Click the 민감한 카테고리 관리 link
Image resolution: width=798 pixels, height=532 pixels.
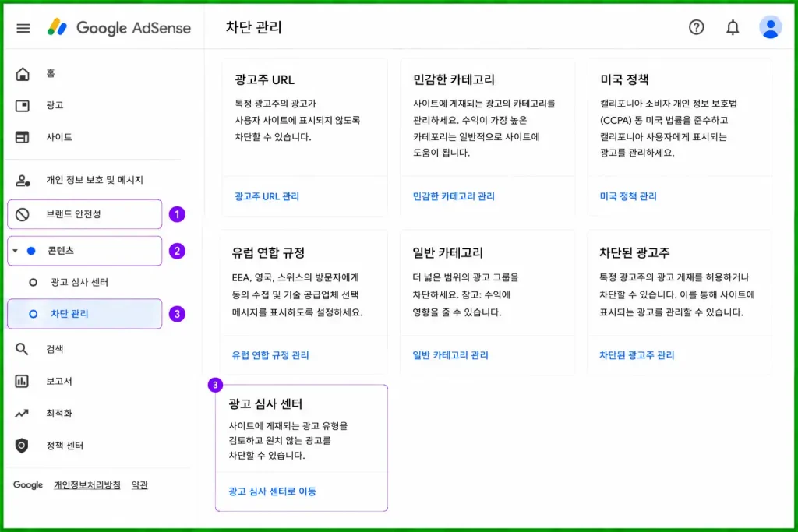(454, 196)
